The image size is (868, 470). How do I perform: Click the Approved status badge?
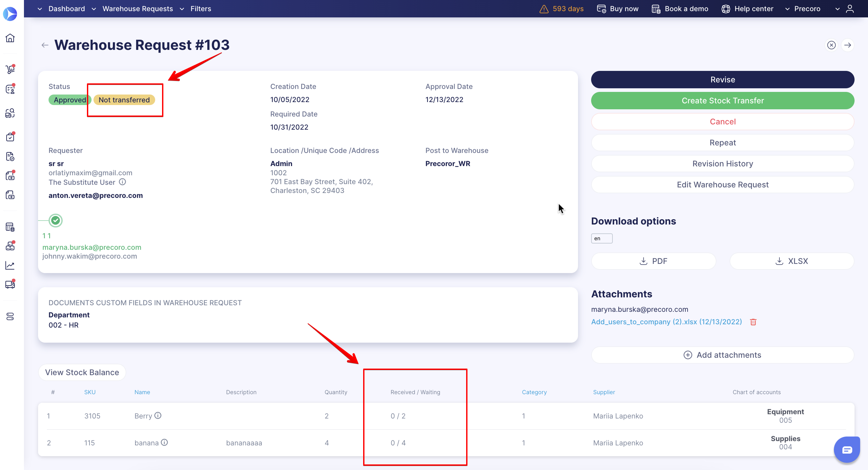[70, 100]
